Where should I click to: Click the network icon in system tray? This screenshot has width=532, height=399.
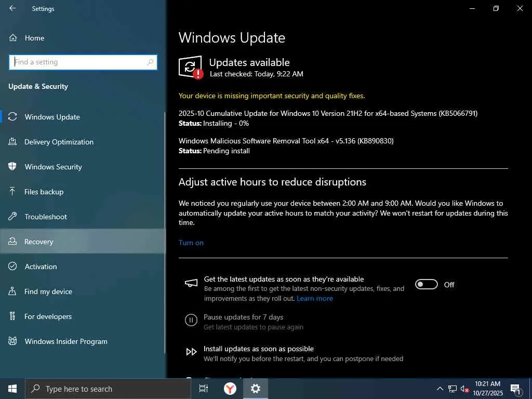pos(453,389)
